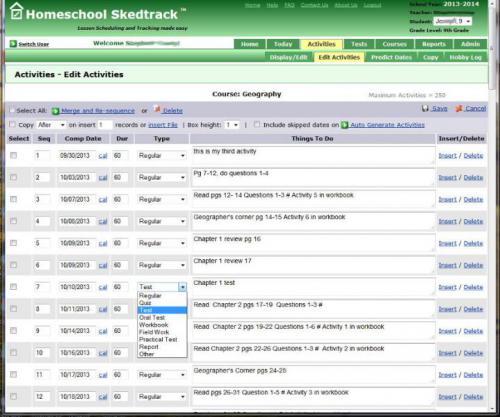500x417 pixels.
Task: Expand the Box height dropdown
Action: (232, 125)
